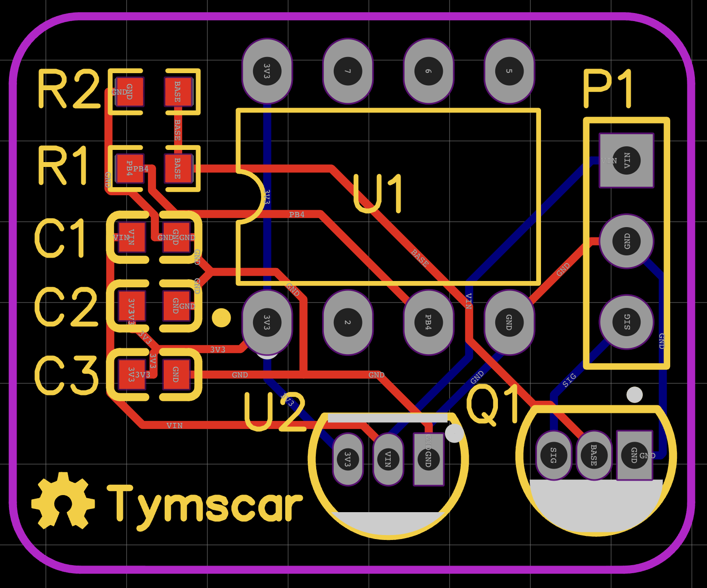
Task: Click the gear logo next to Tymscar
Action: click(x=63, y=500)
